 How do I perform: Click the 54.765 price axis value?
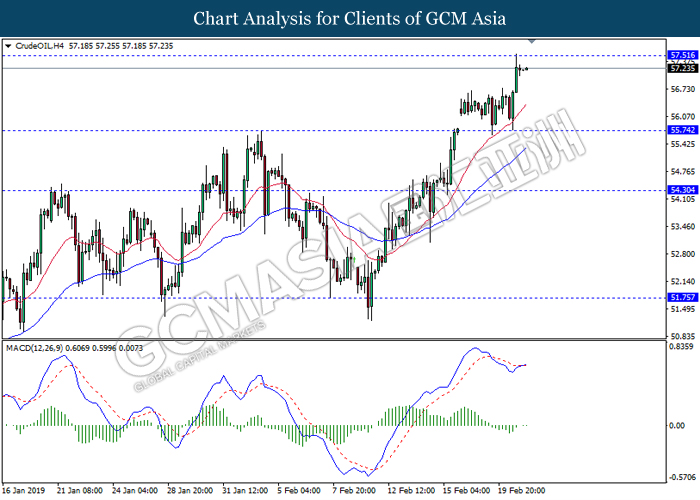683,172
